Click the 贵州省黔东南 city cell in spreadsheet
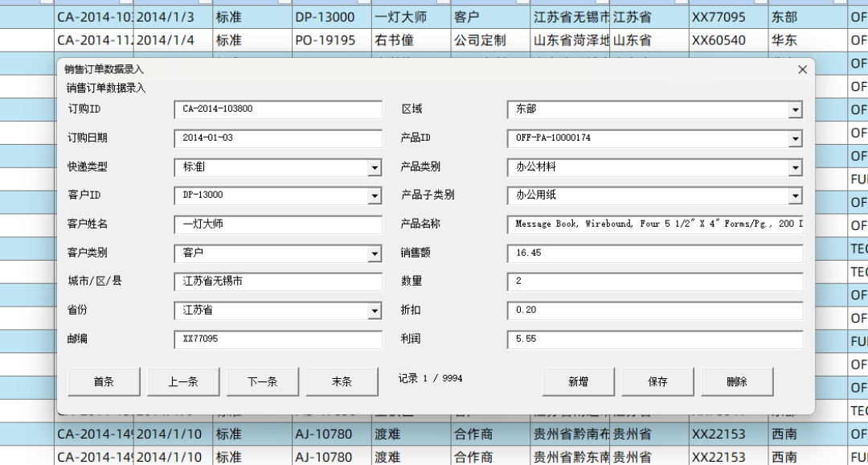 [570, 457]
